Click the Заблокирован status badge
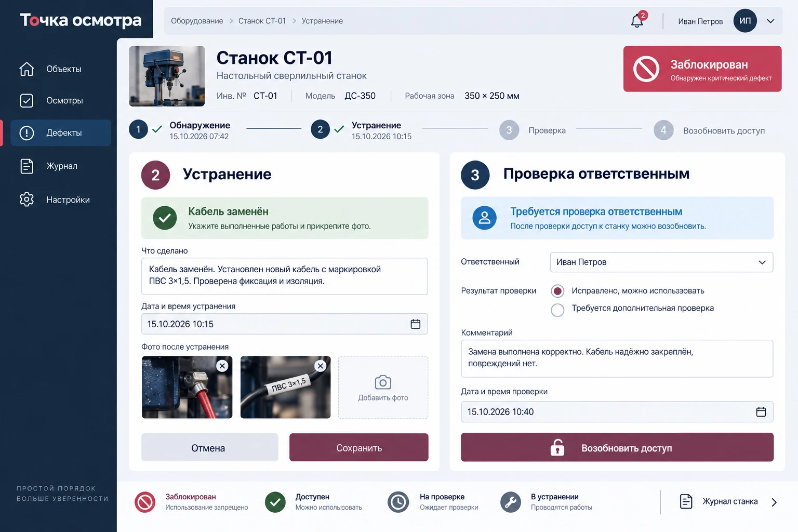The image size is (798, 532). tap(702, 69)
